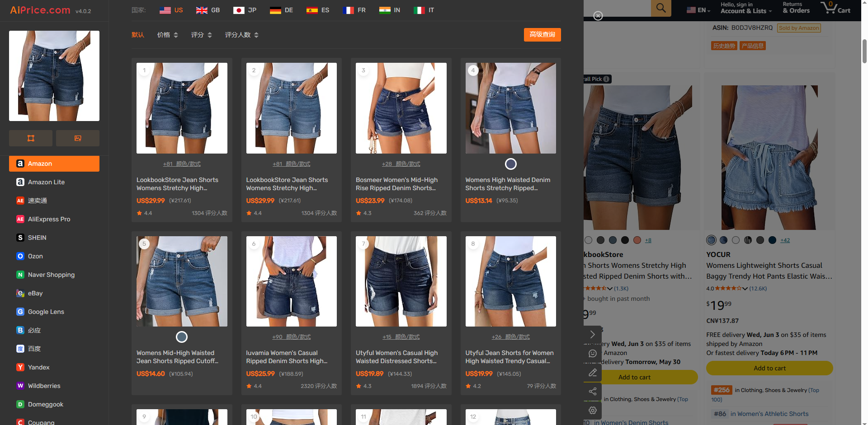Screen dimensions: 868x425
Task: Click the Domeggook icon
Action: (x=20, y=404)
